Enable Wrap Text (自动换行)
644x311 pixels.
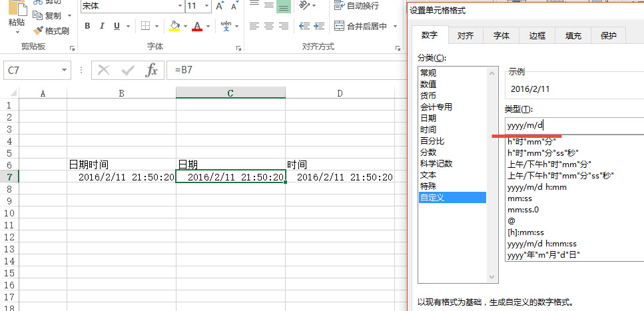[356, 6]
